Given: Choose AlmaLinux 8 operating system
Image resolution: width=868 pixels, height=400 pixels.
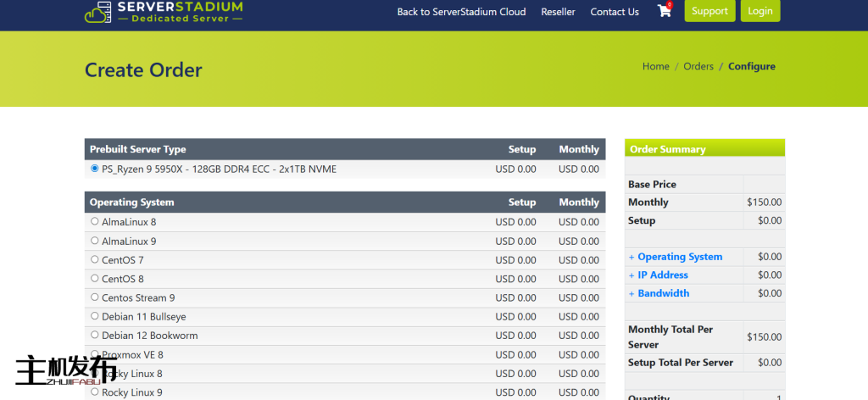Looking at the screenshot, I should click(94, 221).
